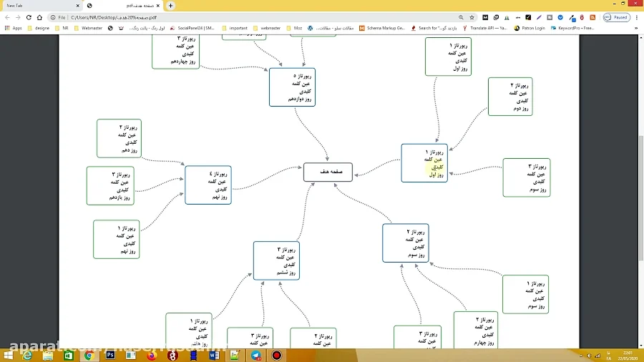Expand more bookmarks chevron
This screenshot has width=644, height=362.
point(636,29)
